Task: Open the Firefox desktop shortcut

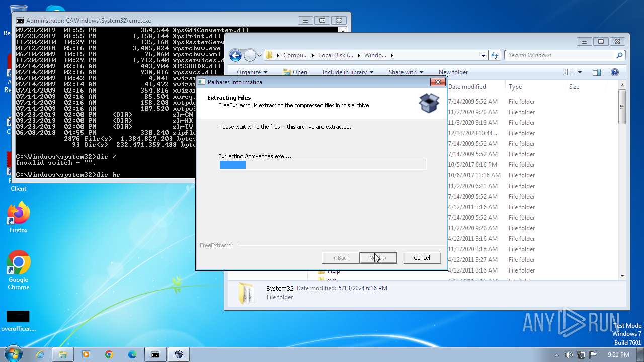Action: (x=18, y=218)
